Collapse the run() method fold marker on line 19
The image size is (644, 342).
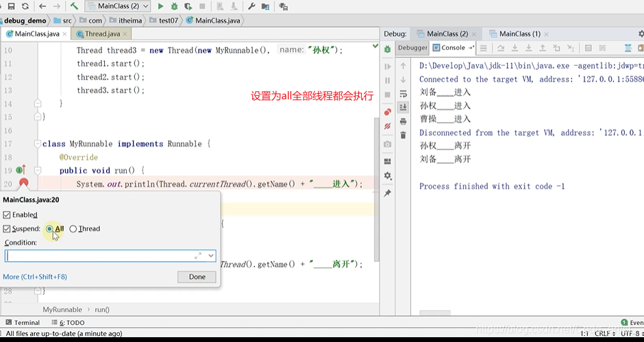[38, 170]
